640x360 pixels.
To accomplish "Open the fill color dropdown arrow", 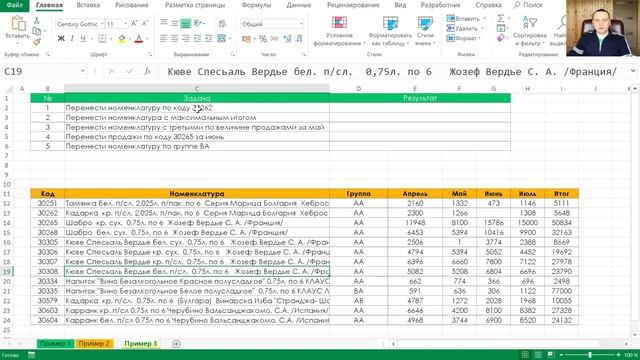I will [x=130, y=39].
